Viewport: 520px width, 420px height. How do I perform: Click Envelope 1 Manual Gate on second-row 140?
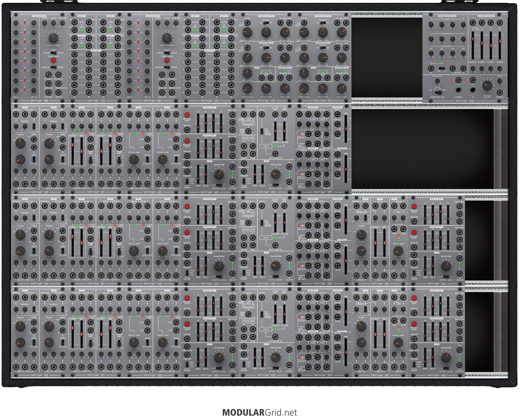click(187, 115)
